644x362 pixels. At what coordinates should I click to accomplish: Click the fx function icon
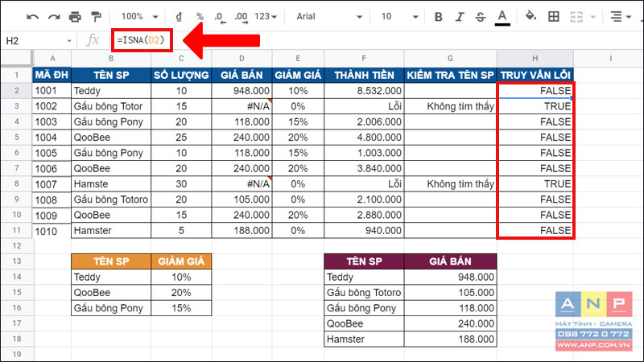(93, 39)
